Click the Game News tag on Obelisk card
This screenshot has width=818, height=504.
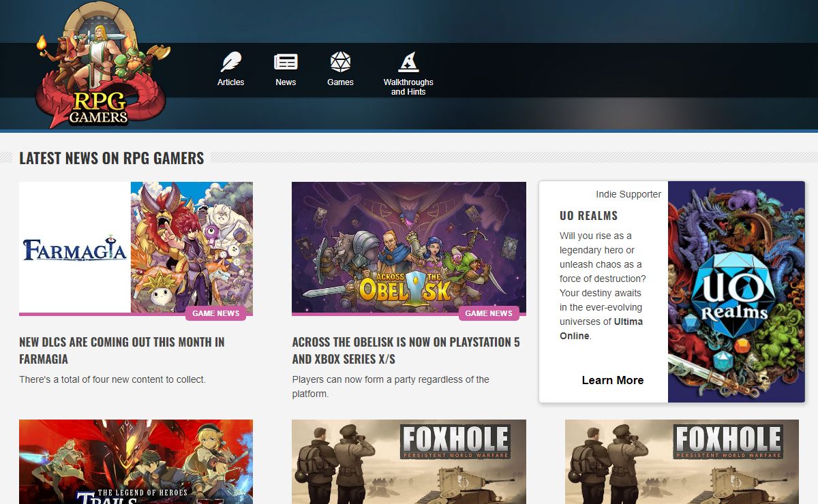click(x=489, y=313)
